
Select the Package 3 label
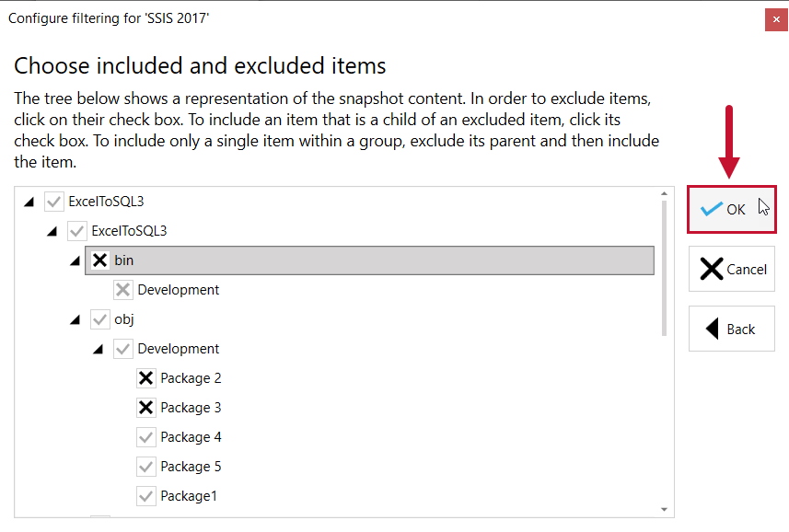[191, 408]
